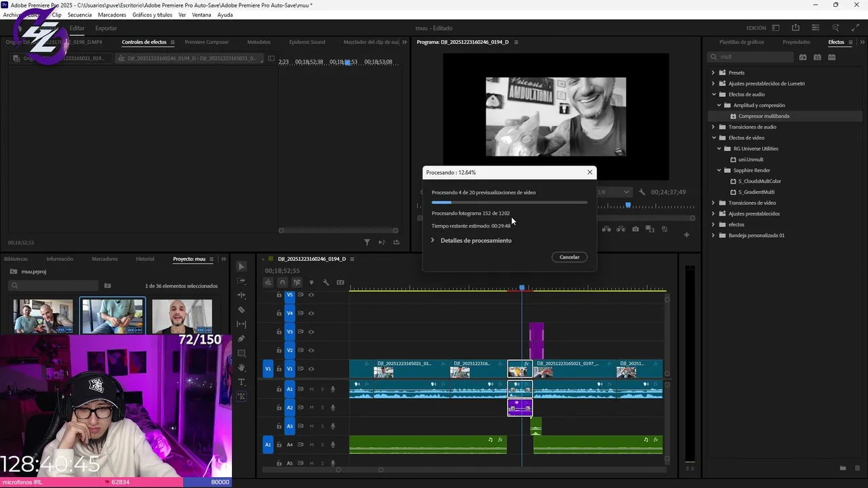Solo audio track A2

tap(322, 407)
